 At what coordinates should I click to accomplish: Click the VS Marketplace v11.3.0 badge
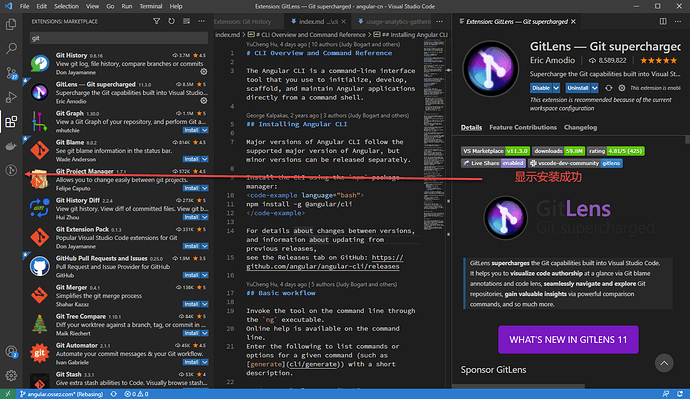[495, 151]
